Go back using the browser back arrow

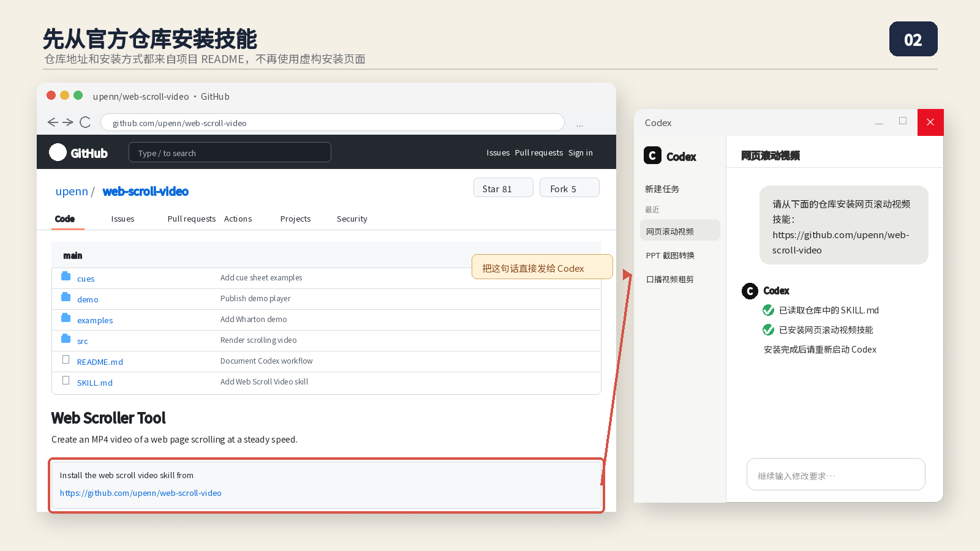pos(53,122)
